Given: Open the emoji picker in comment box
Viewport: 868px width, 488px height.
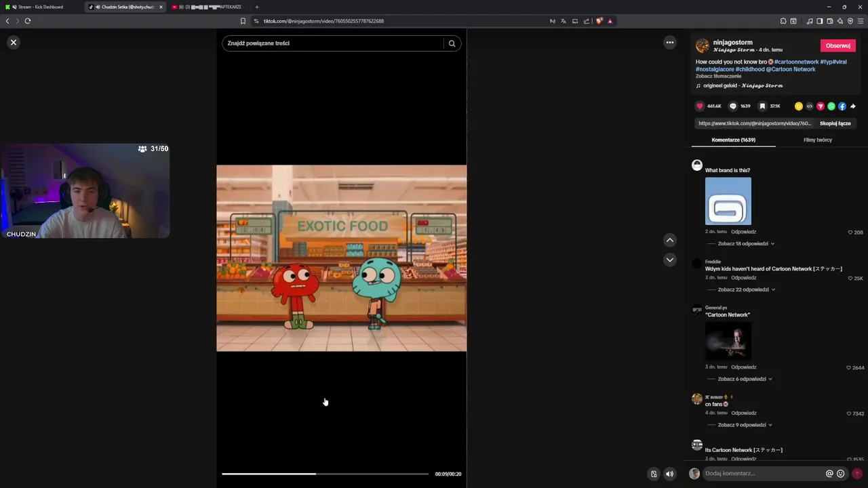Looking at the screenshot, I should (x=841, y=474).
